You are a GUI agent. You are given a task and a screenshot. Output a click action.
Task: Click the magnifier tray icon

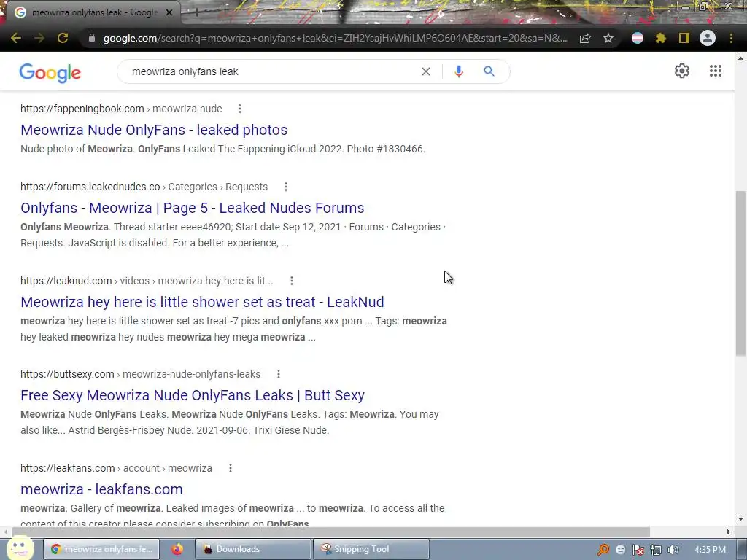click(x=603, y=550)
